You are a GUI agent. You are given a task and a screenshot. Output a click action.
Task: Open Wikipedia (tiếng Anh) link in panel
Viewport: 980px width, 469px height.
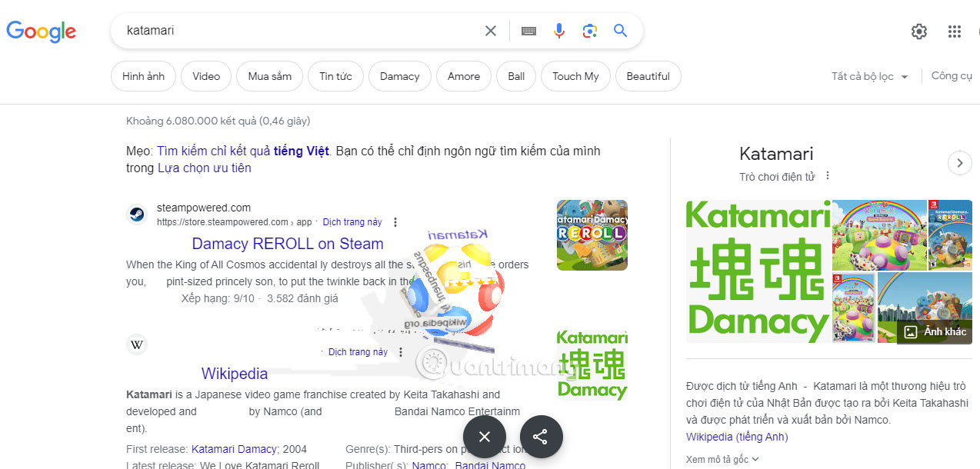coord(737,437)
